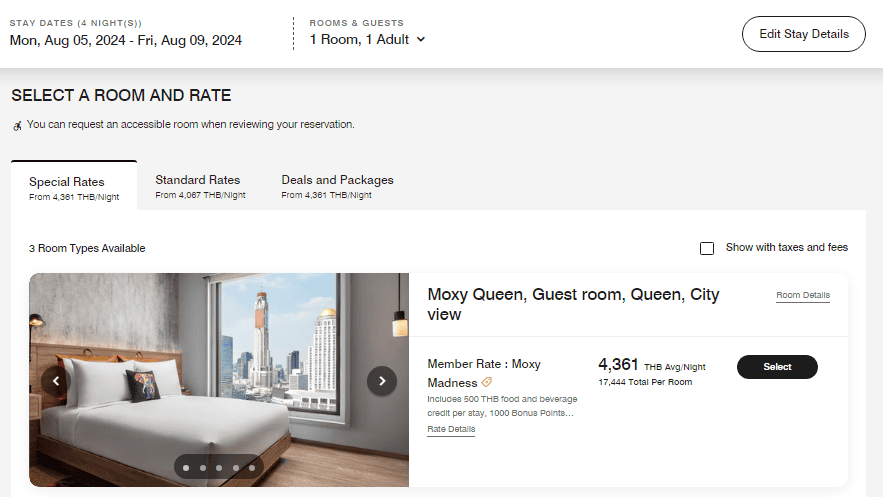The height and width of the screenshot is (497, 883).
Task: Click 500 THB food credit description
Action: pyautogui.click(x=502, y=406)
